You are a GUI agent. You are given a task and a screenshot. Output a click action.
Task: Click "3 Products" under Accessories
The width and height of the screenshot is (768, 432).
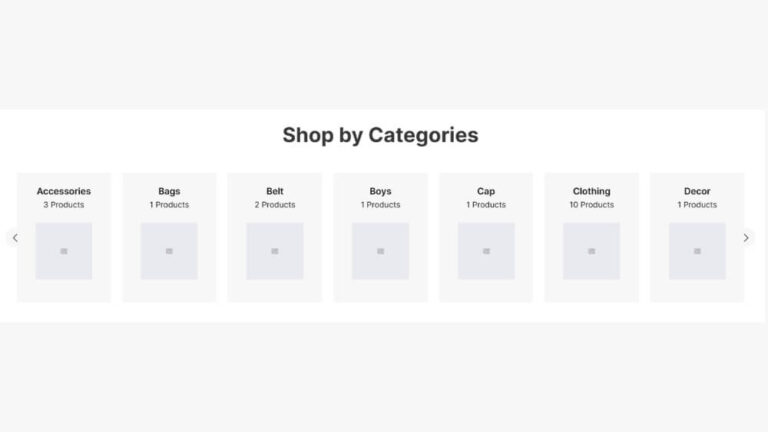coord(64,205)
